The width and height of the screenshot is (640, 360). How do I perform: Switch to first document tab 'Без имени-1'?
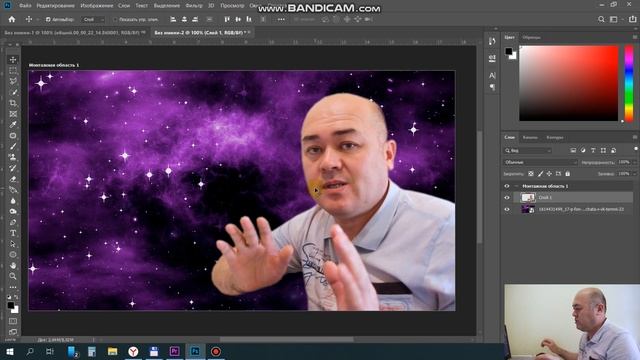tap(75, 32)
